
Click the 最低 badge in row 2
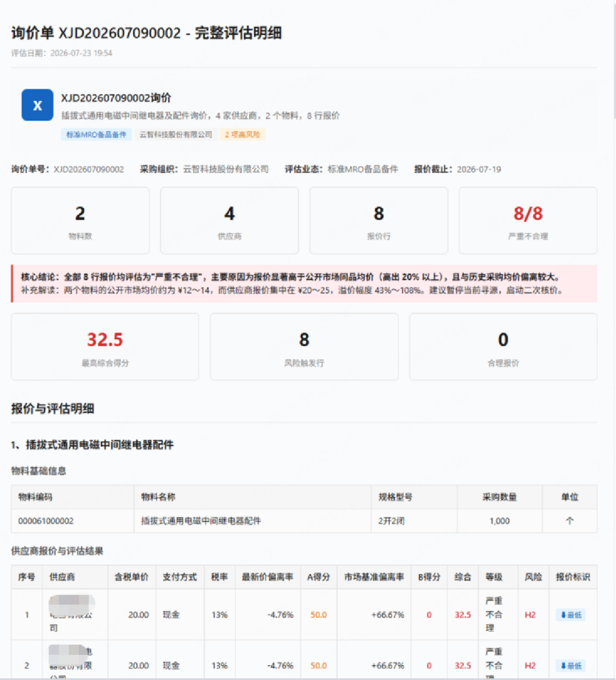click(571, 665)
